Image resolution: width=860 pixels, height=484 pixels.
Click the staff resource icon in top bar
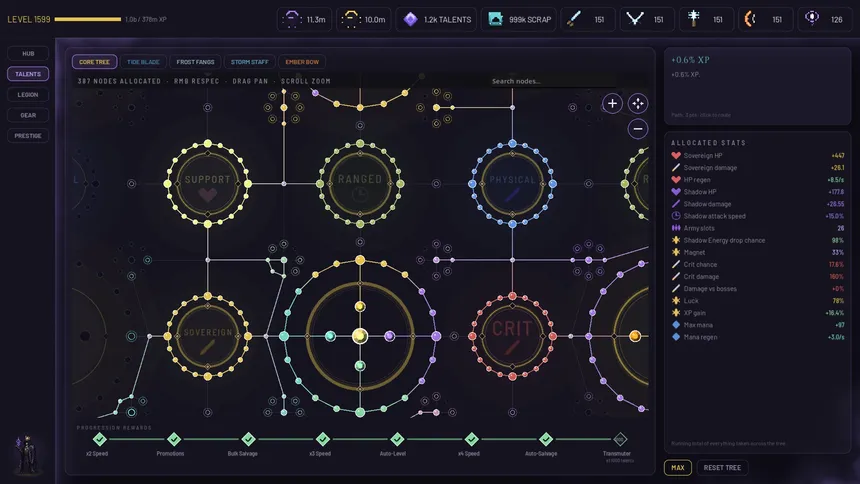(x=694, y=18)
